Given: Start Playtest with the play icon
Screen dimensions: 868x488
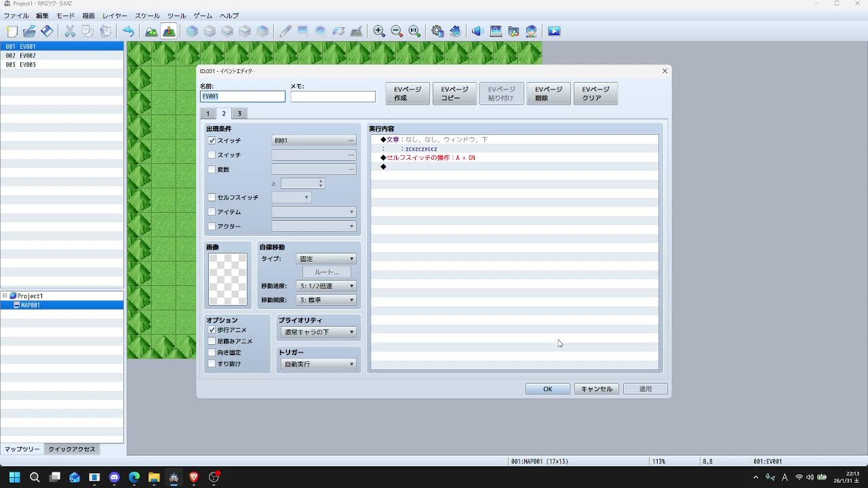Looking at the screenshot, I should [x=554, y=31].
